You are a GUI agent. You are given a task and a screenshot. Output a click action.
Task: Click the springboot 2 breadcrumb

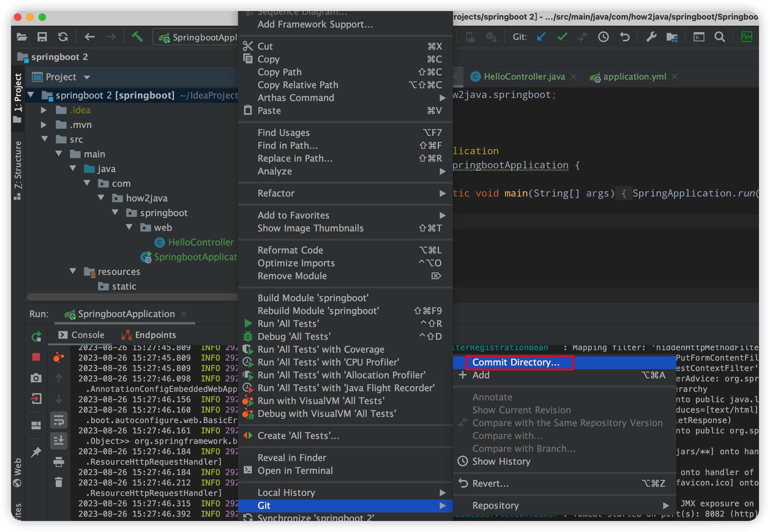click(53, 57)
